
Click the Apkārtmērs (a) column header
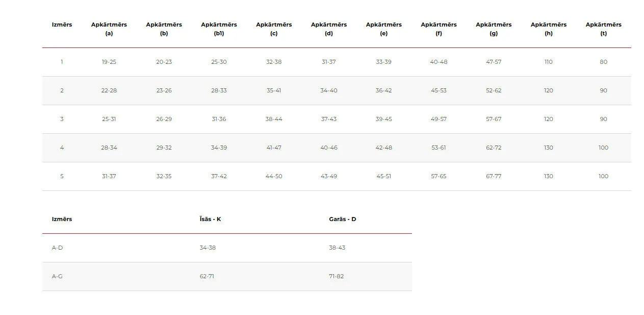coord(109,29)
